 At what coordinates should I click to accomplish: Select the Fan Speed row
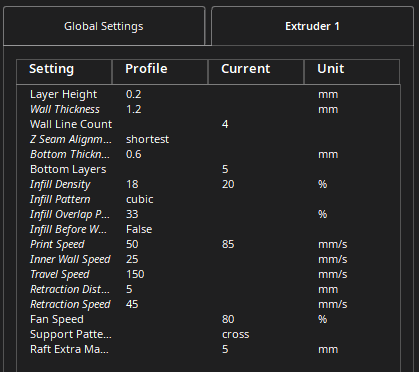(208, 319)
